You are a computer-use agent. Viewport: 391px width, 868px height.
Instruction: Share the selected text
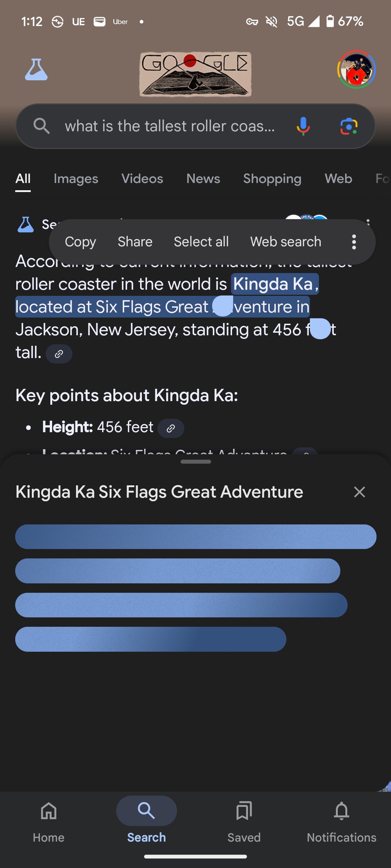click(x=135, y=242)
